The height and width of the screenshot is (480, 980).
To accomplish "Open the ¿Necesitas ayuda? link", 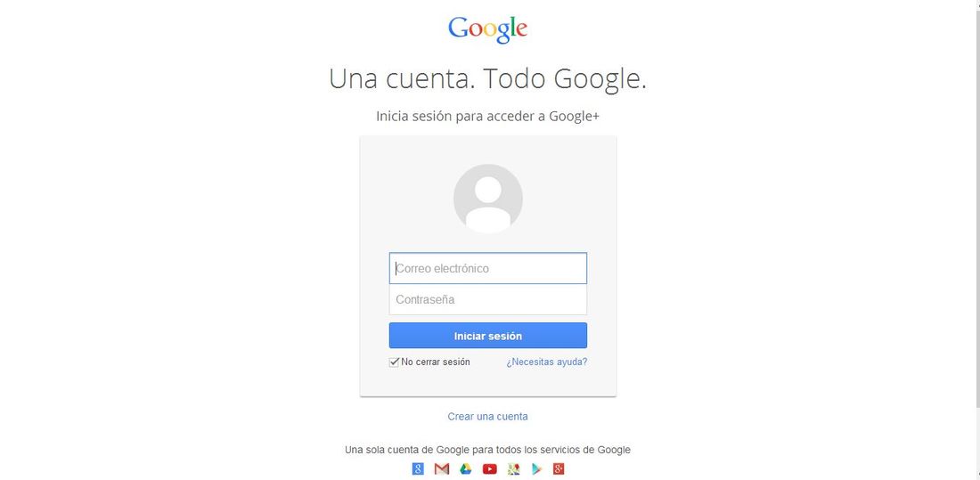I will 547,362.
